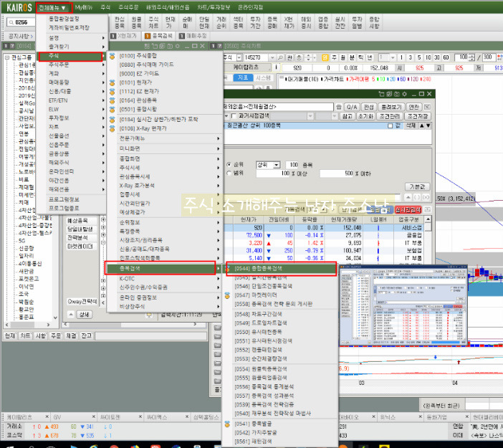Click move-down arrow in condition row
The image size is (503, 448).
click(x=428, y=126)
